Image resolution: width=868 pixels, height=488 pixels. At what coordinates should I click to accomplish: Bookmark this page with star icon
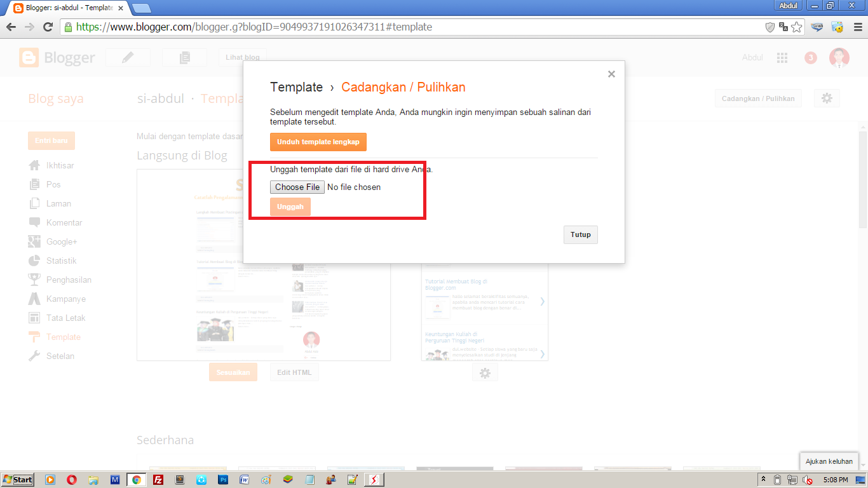797,27
